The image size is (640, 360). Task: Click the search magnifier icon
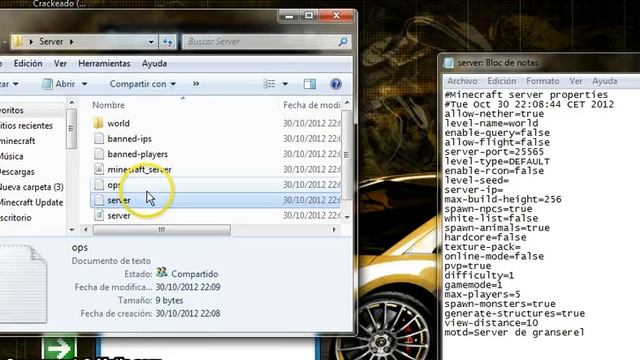click(x=343, y=41)
